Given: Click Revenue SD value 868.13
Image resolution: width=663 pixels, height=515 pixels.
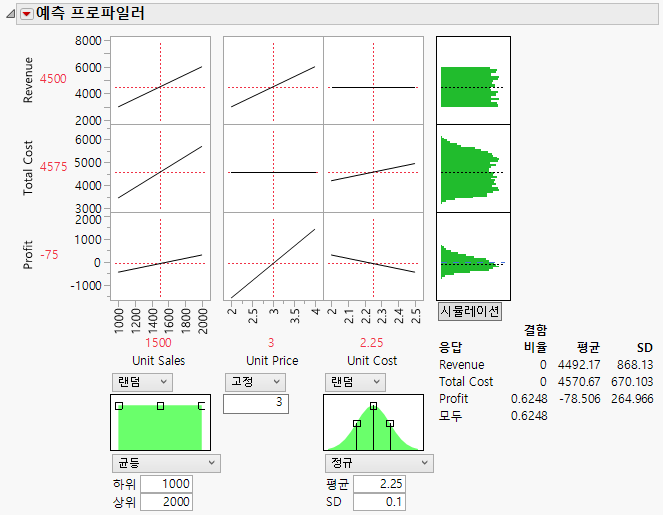Looking at the screenshot, I should [635, 364].
